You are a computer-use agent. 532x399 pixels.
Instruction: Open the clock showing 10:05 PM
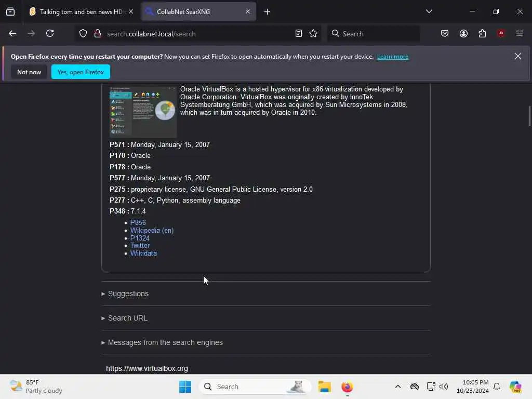point(473,387)
